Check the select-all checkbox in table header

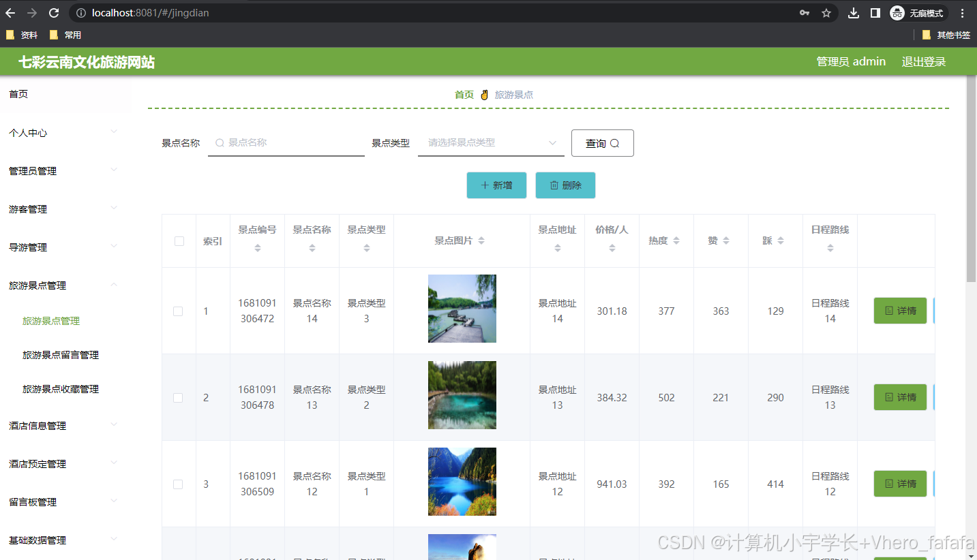tap(179, 240)
